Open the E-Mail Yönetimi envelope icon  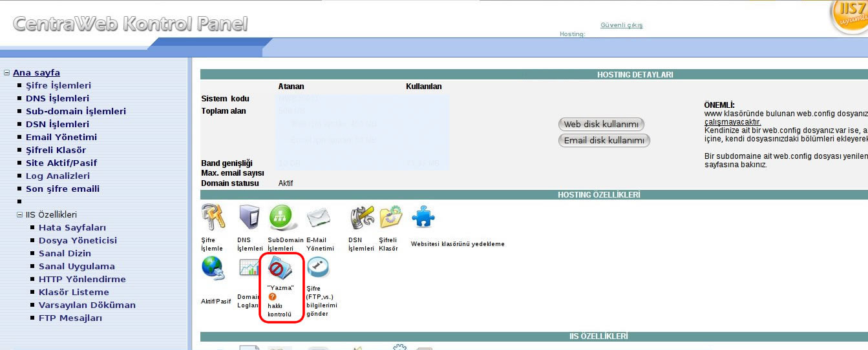point(319,218)
